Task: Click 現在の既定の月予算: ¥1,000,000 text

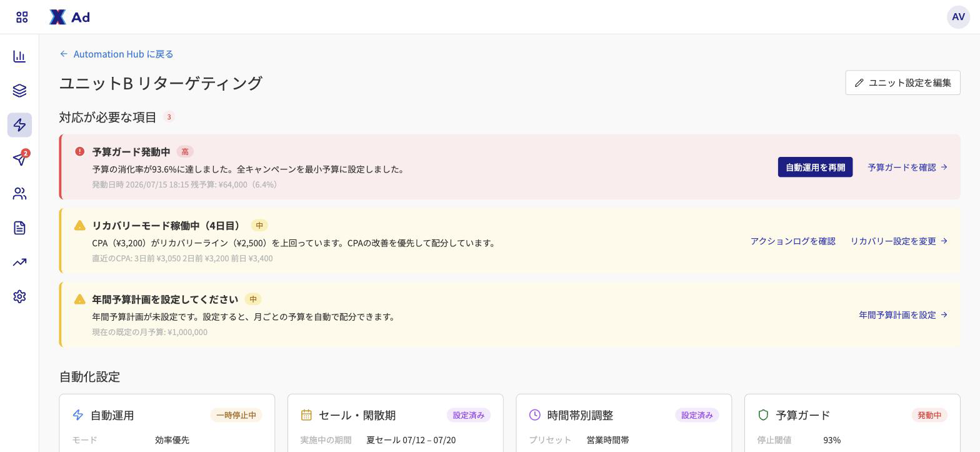Action: pyautogui.click(x=150, y=332)
